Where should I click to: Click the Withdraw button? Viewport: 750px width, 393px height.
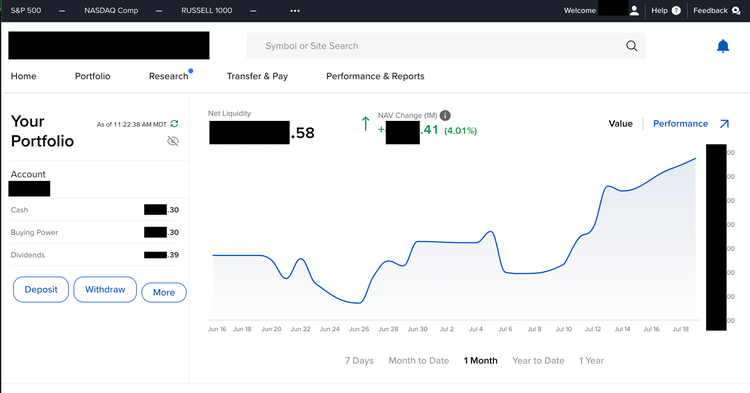coord(105,289)
